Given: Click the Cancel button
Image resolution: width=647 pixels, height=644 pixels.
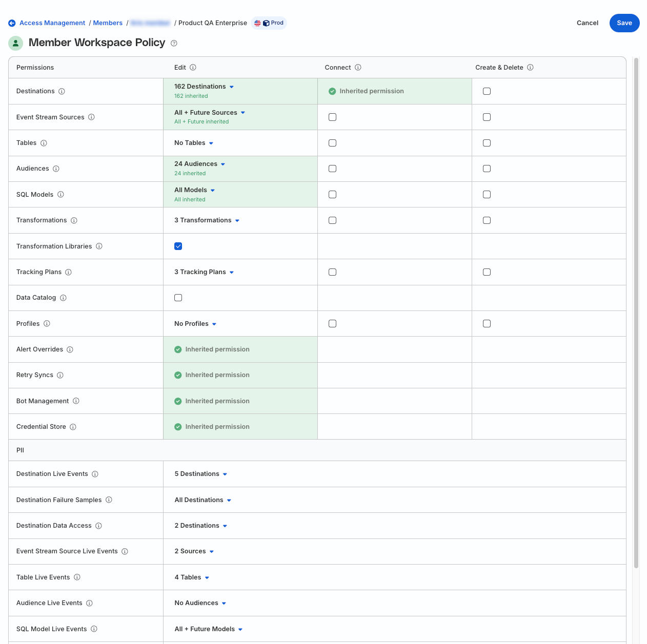Looking at the screenshot, I should coord(587,23).
